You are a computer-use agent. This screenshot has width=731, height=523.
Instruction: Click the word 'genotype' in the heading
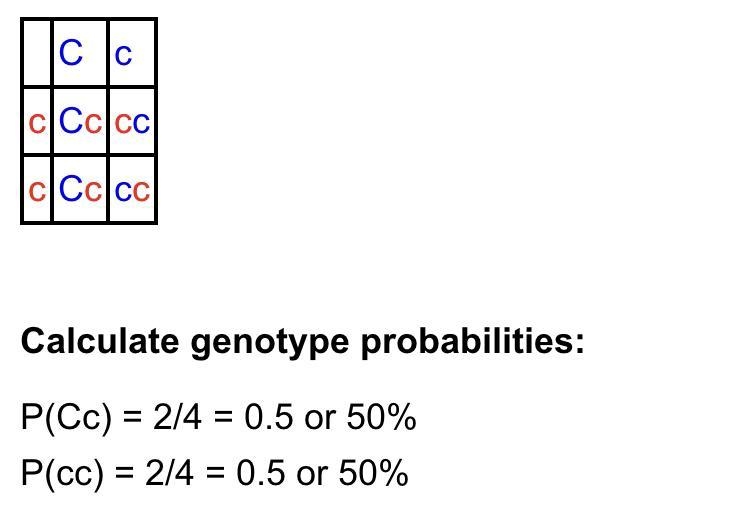click(270, 344)
